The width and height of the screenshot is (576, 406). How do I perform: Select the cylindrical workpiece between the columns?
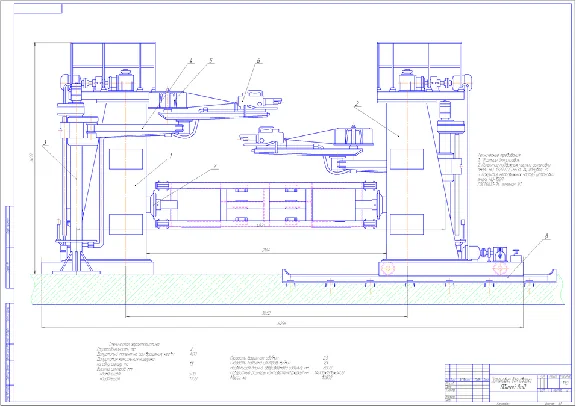tap(265, 205)
